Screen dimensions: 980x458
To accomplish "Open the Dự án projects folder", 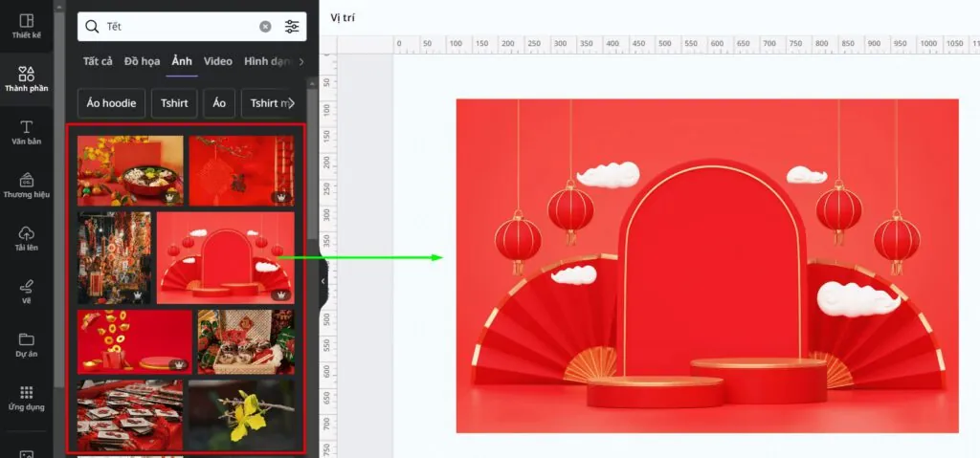I will coord(26,345).
